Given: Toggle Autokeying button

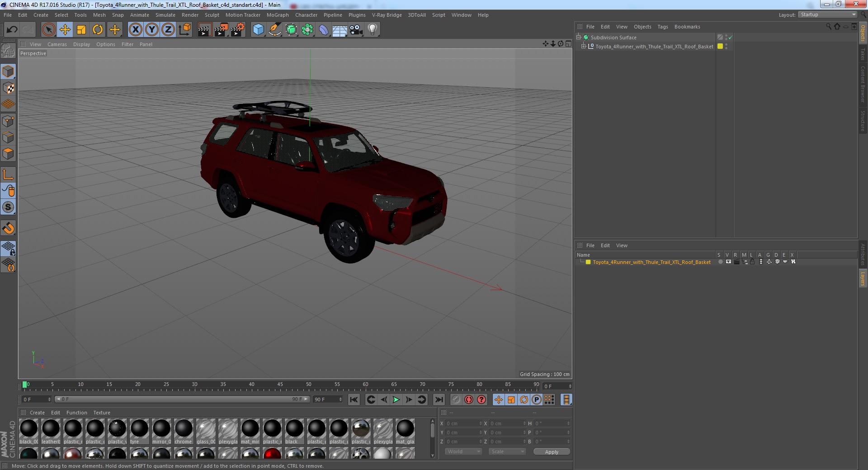Looking at the screenshot, I should click(x=469, y=399).
